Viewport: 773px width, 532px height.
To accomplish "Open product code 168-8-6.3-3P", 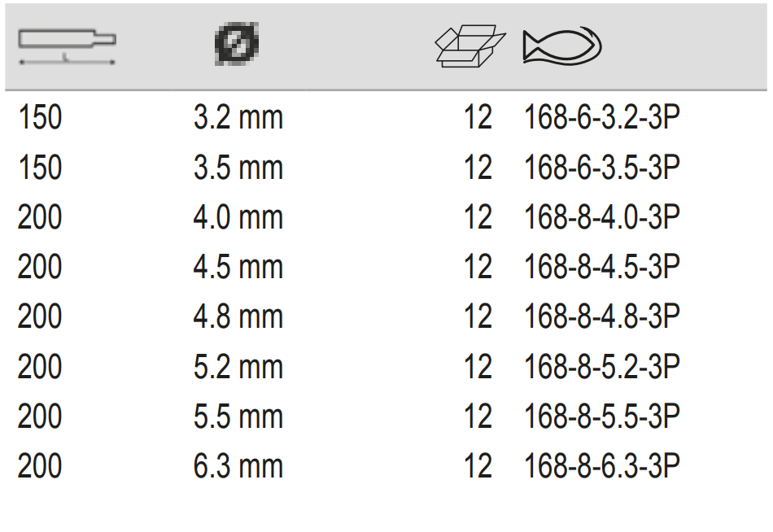I will (601, 466).
